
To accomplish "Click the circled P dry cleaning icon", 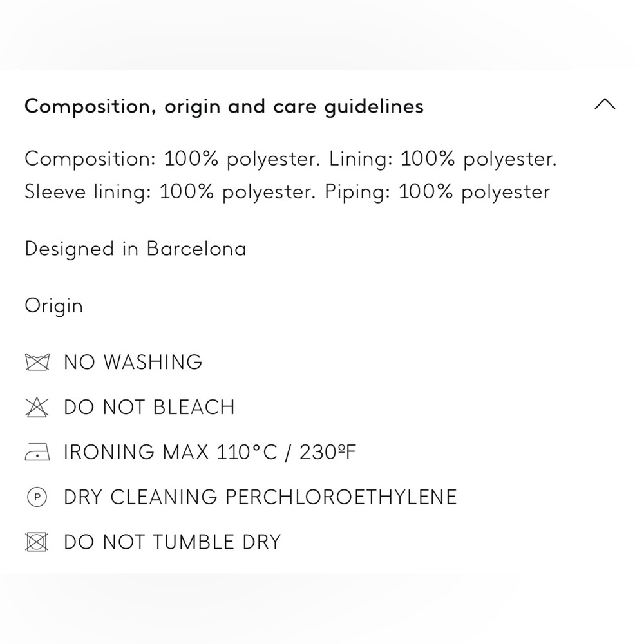I will coord(37,497).
